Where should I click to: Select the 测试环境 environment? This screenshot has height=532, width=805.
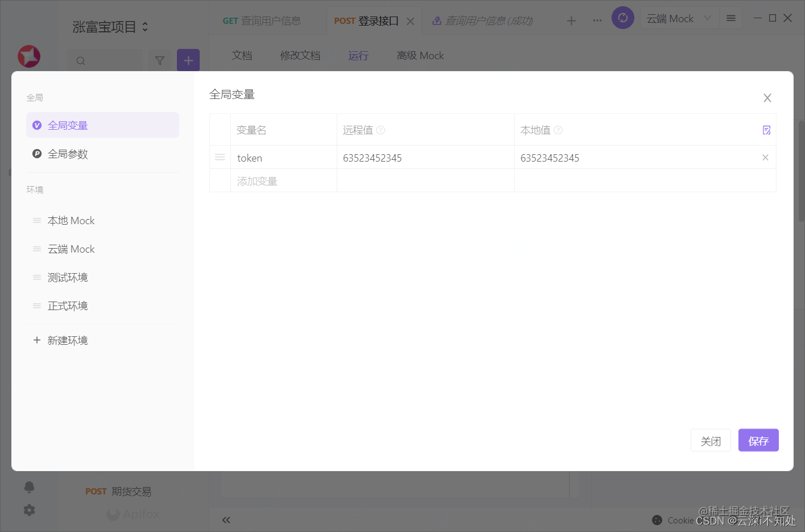[x=68, y=278]
